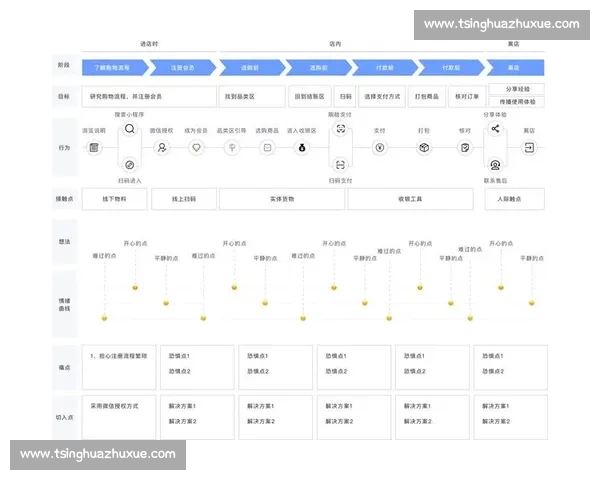The image size is (600, 480).
Task: Select the 进入收银区 money bag icon
Action: [302, 147]
